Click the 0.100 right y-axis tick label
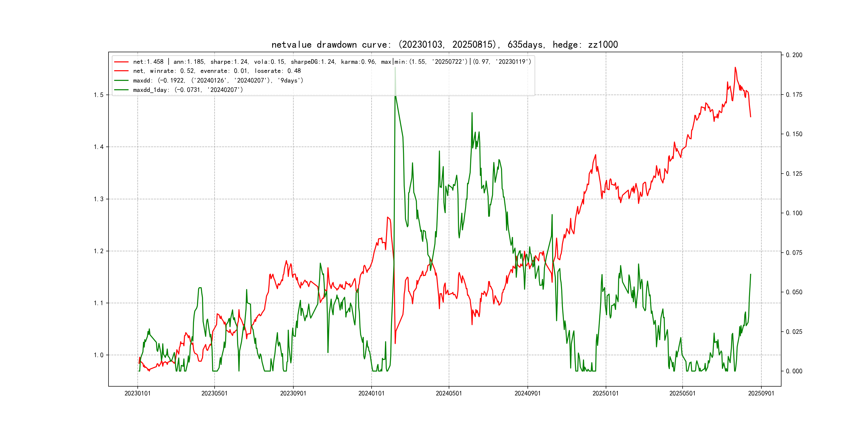Viewport: 868px width, 434px height. click(794, 213)
